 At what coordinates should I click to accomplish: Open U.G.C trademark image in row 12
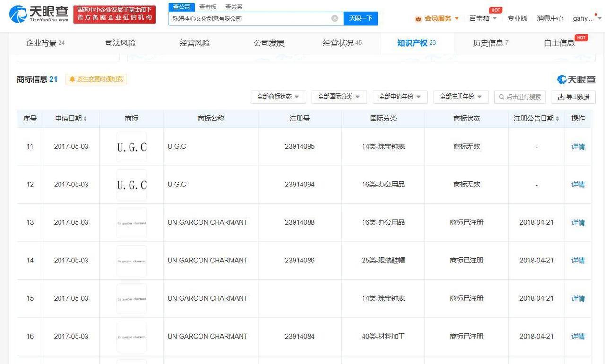(x=131, y=185)
